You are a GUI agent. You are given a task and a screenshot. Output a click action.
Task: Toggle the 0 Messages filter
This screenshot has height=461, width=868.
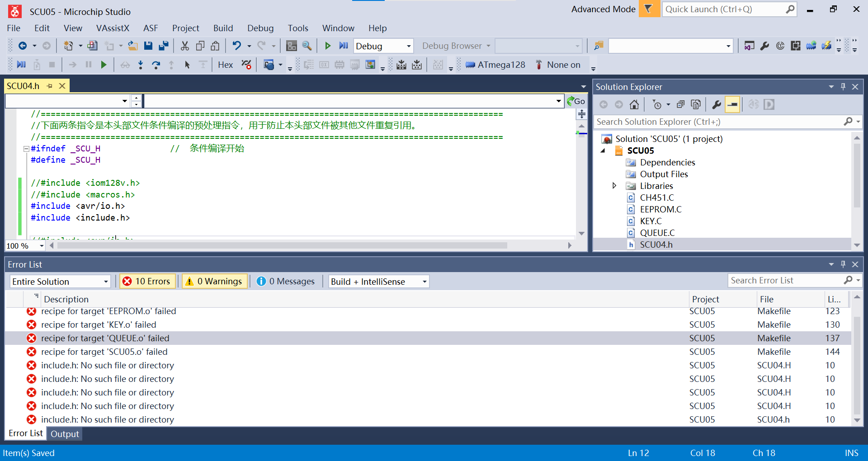point(286,281)
